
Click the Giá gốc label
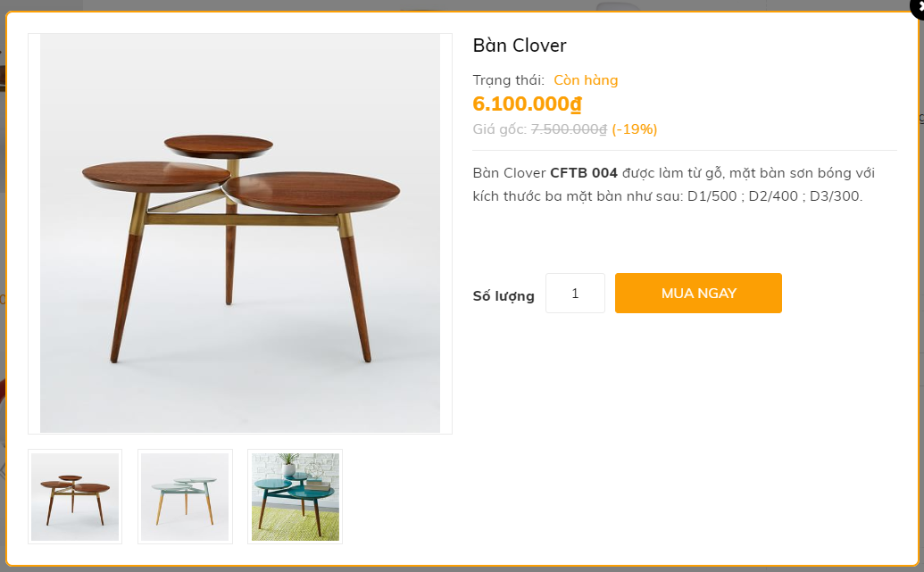[500, 129]
